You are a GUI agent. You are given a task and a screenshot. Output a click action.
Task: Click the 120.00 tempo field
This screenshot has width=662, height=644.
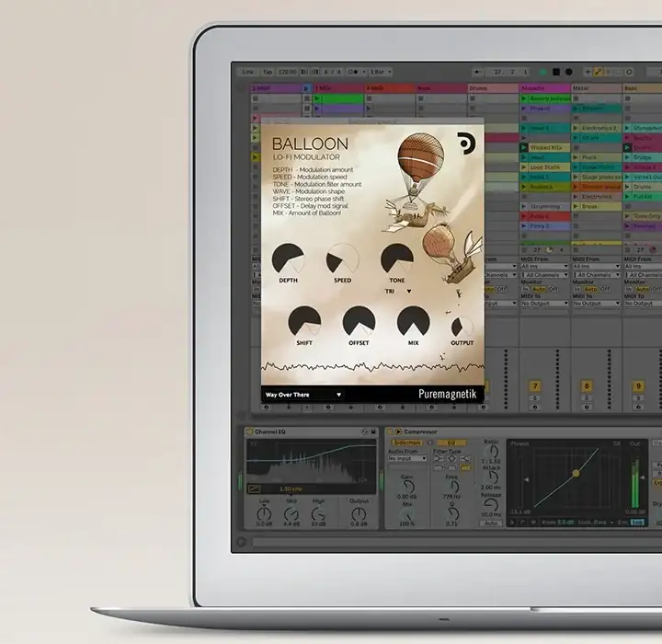287,72
